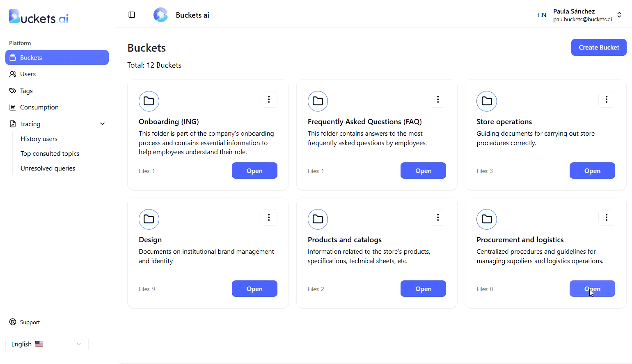Click the Procurement and logistics folder icon
The width and height of the screenshot is (632, 364).
coord(487,219)
